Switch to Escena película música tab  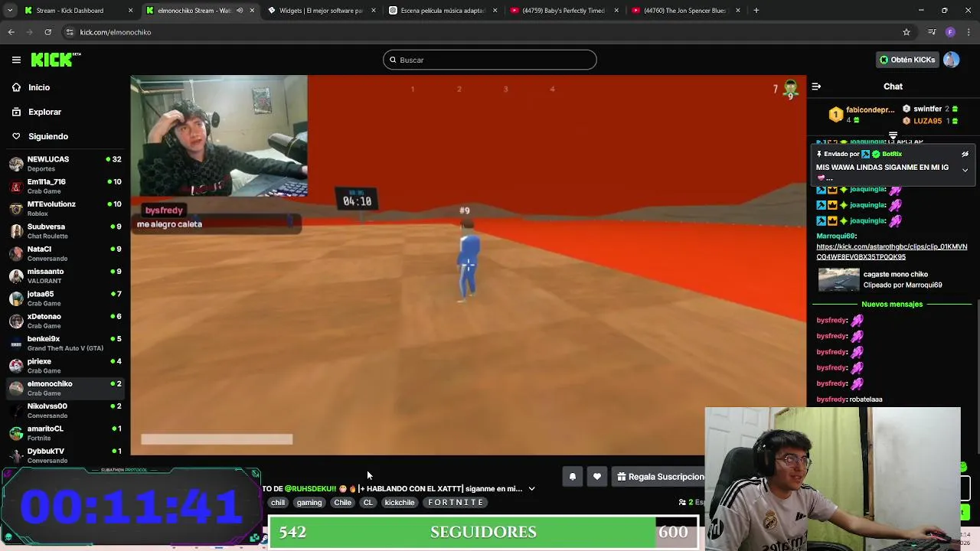tap(443, 11)
